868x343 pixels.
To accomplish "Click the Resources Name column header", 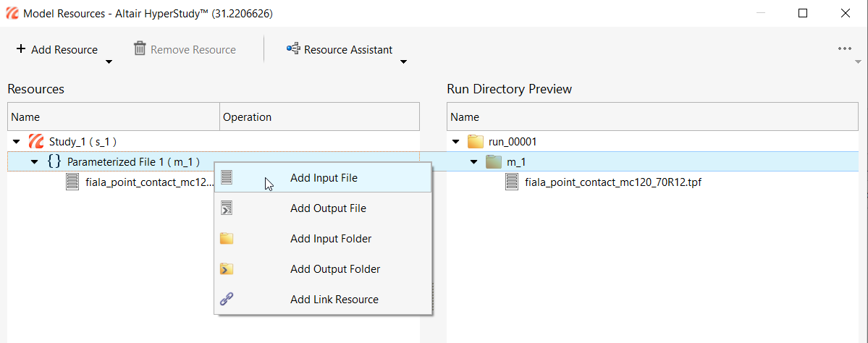I will (114, 117).
